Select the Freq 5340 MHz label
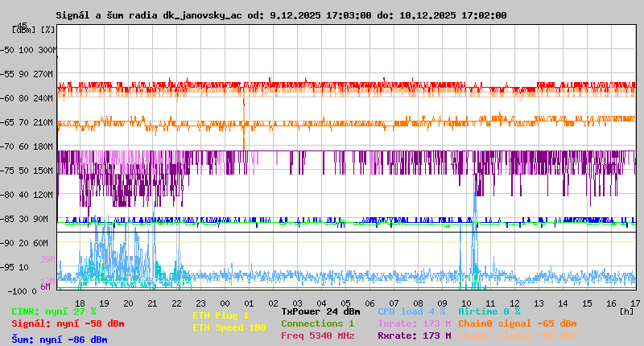644x346 pixels. click(317, 336)
